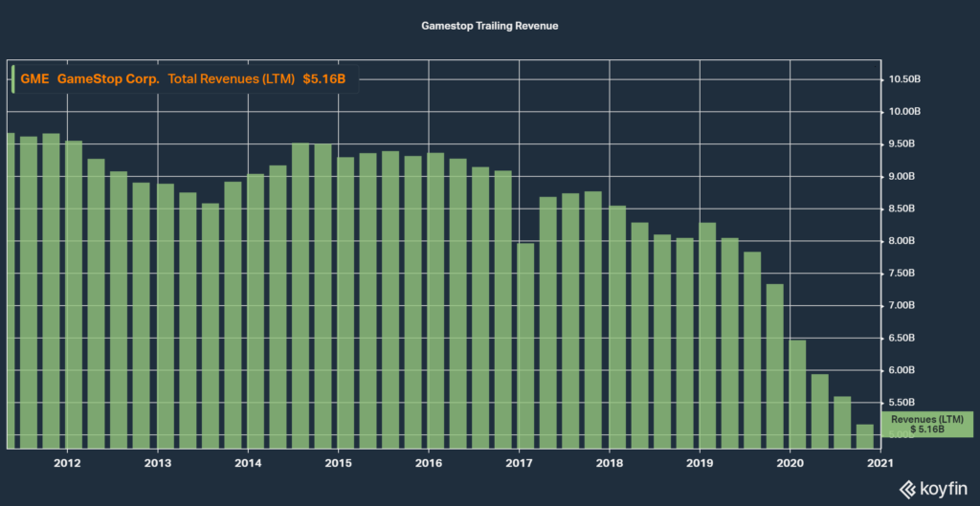Screen dimensions: 980x506
Task: Click the 7.00B y-axis label
Action: click(x=901, y=305)
